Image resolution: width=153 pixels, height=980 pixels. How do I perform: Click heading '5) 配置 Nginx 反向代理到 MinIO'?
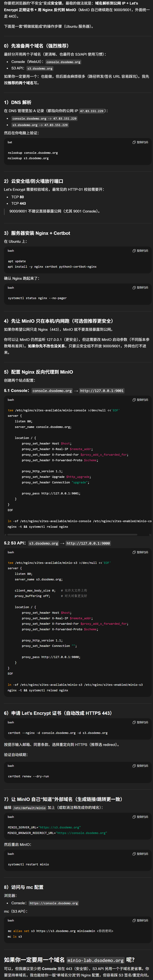[38, 372]
